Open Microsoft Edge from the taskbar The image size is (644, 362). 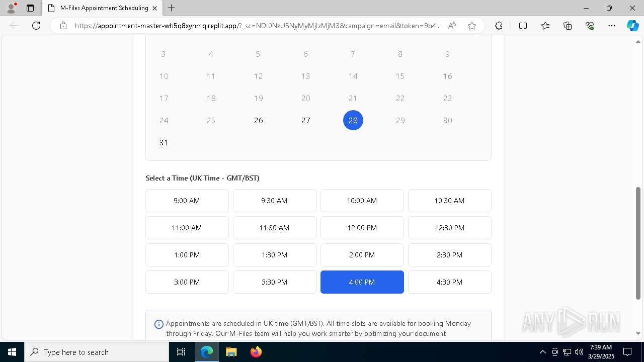click(207, 352)
